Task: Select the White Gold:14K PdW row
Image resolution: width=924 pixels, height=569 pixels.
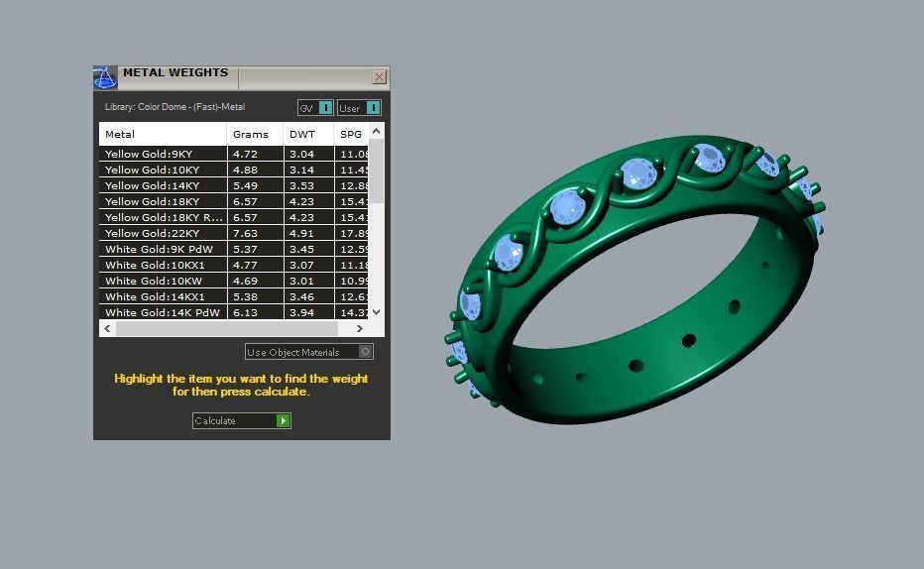Action: coord(233,312)
